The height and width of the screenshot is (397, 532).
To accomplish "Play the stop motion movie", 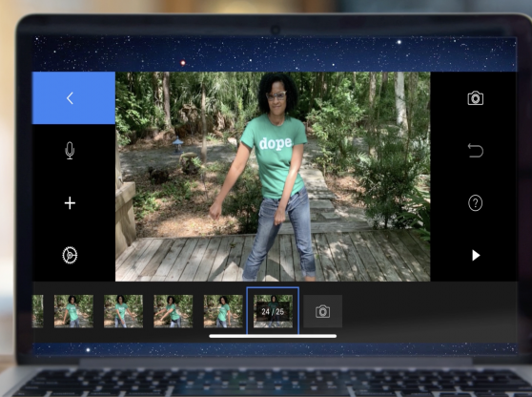I will (476, 256).
